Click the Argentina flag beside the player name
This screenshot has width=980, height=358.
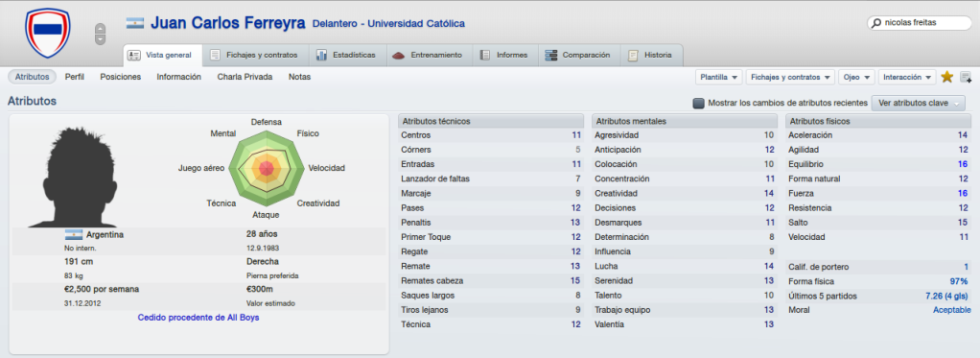[135, 23]
